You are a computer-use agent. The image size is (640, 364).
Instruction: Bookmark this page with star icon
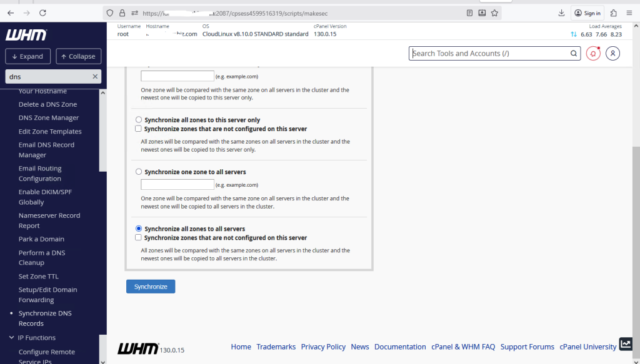pos(494,12)
